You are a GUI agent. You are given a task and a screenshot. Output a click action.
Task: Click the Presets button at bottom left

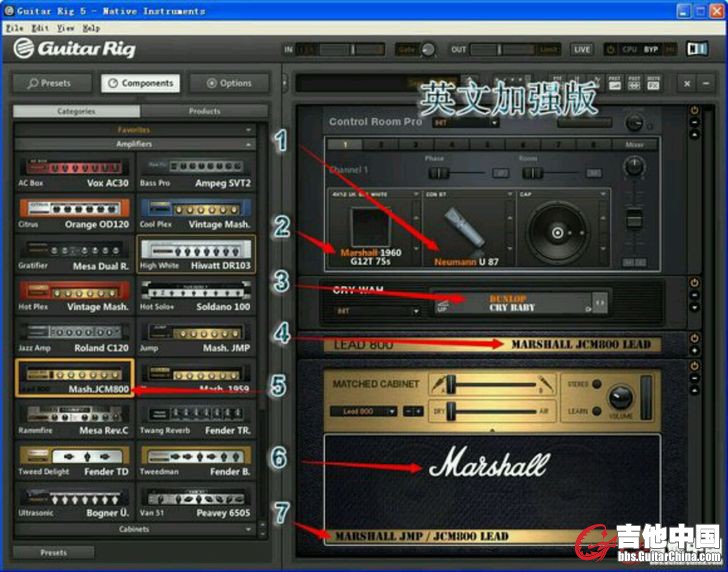click(53, 552)
